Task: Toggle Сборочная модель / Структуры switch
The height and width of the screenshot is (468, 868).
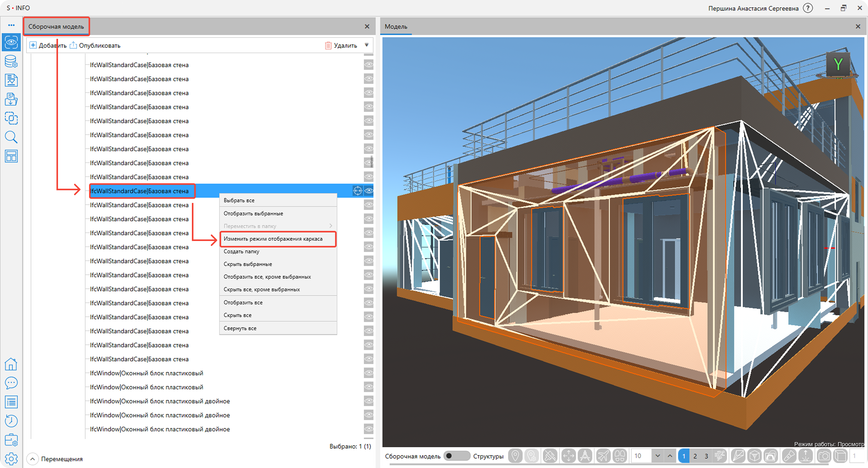Action: (x=456, y=456)
